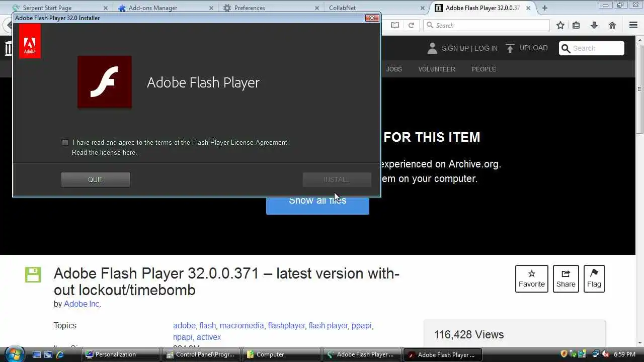Open the JOBS navigation item
The image size is (644, 362).
pos(394,69)
